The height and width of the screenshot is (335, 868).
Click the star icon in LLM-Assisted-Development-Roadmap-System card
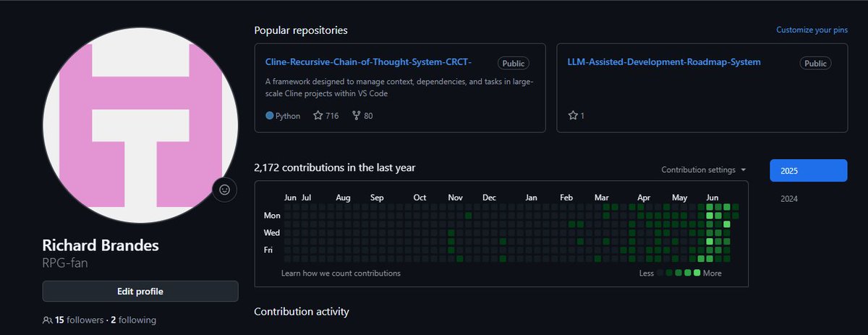pyautogui.click(x=573, y=116)
